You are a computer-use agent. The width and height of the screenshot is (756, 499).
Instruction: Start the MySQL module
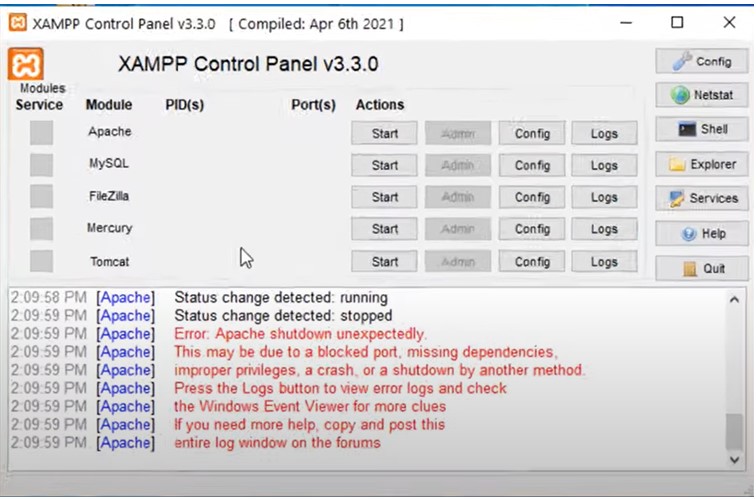pos(384,165)
